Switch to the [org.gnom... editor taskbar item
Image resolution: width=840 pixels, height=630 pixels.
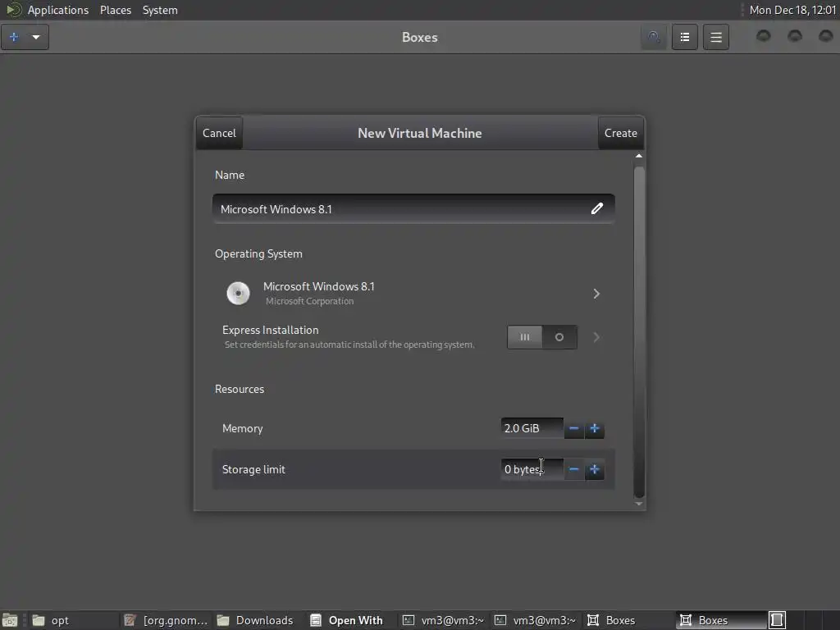click(166, 620)
